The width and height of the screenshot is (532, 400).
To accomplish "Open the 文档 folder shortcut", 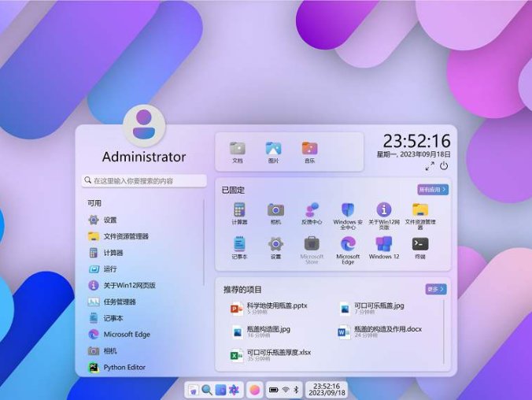I will tap(237, 152).
